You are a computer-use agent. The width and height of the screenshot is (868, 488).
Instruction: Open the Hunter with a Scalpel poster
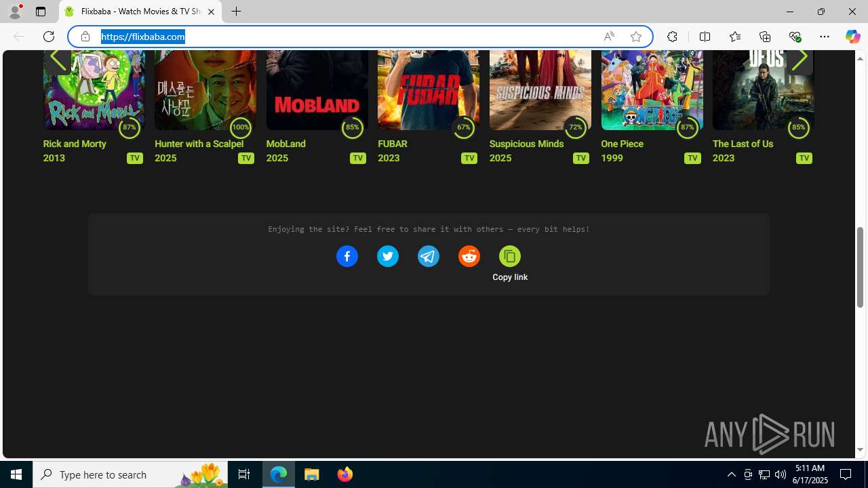tap(205, 89)
